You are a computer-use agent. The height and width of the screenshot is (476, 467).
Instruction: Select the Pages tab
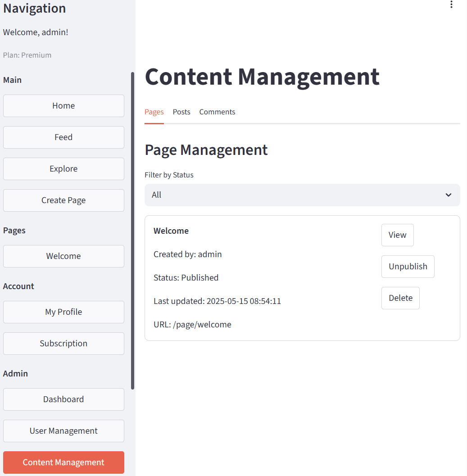tap(154, 112)
